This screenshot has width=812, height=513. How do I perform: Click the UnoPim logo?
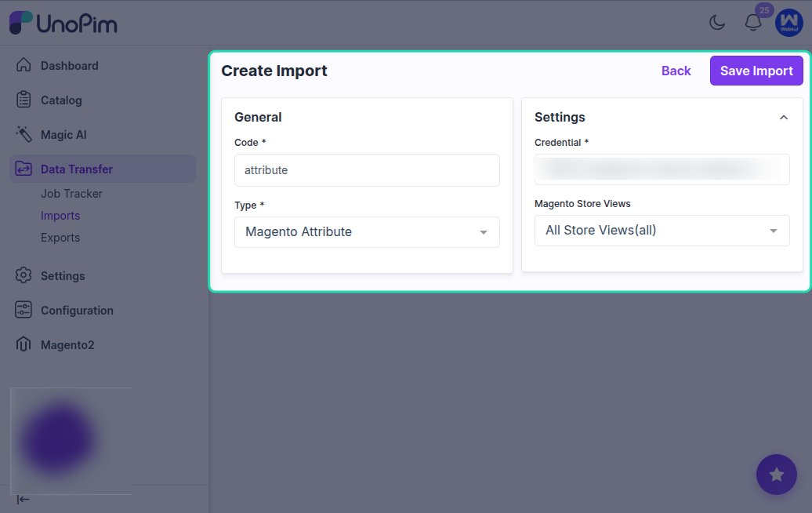pos(63,23)
